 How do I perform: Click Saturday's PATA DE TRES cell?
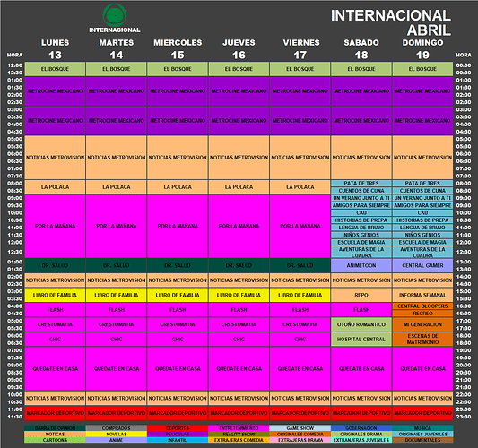[361, 184]
